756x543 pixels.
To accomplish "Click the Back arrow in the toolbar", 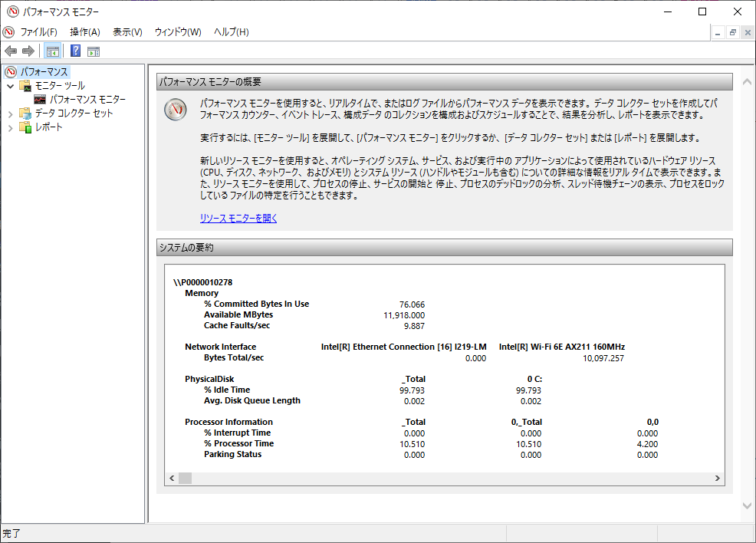I will tap(11, 51).
